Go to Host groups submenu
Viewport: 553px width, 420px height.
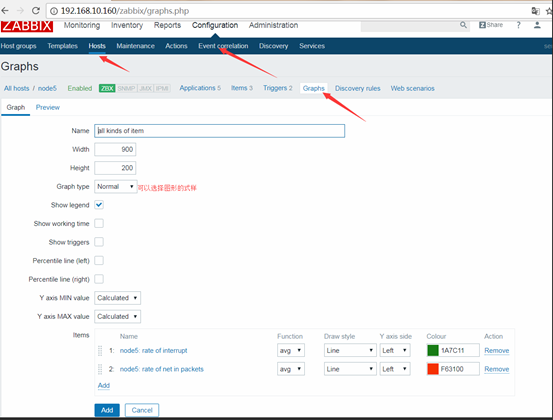point(18,46)
